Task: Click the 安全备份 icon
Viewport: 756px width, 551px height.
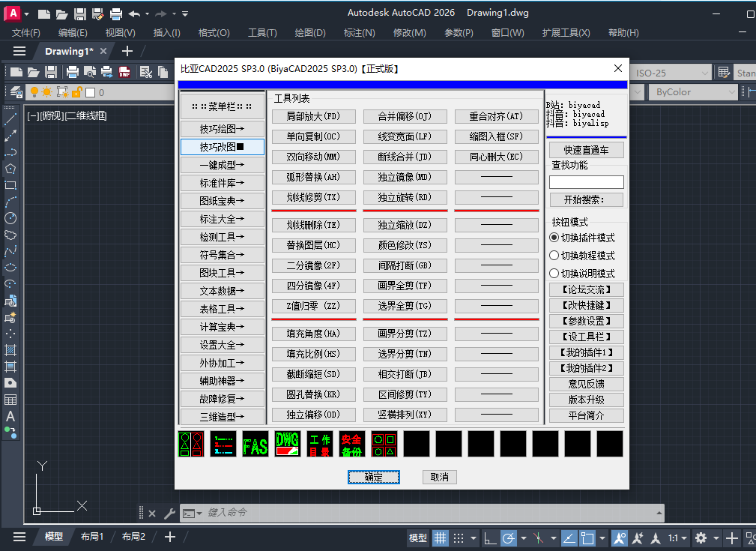Action: (x=352, y=445)
